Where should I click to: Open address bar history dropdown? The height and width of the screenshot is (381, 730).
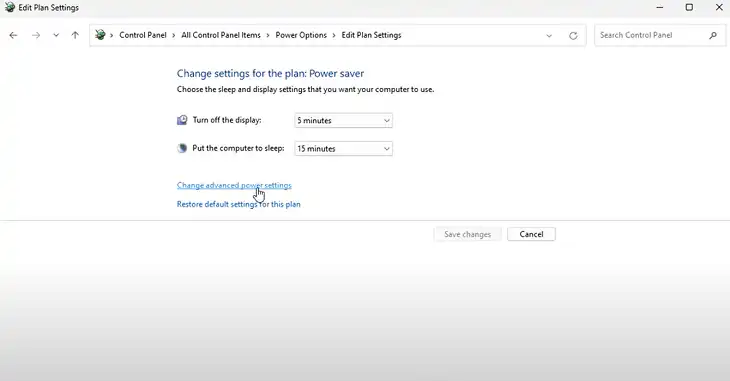[549, 35]
